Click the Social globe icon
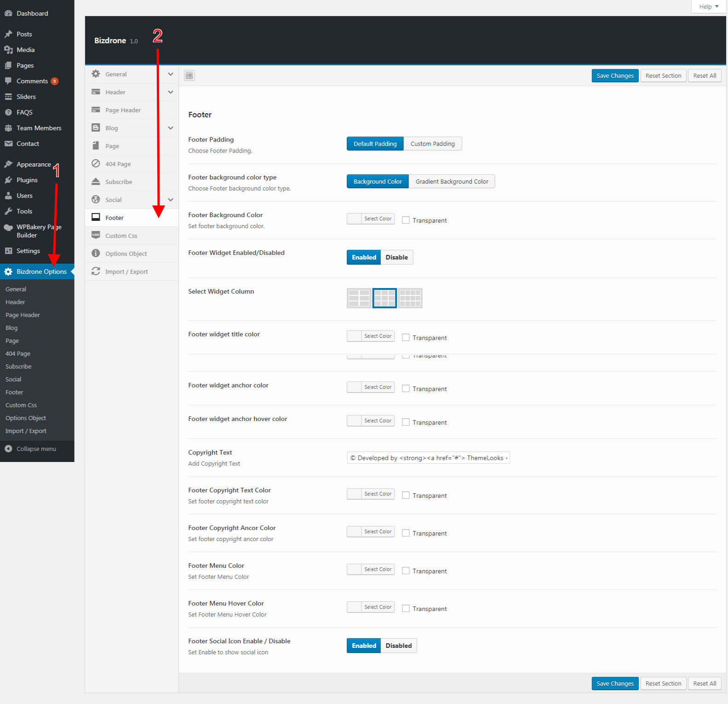728x704 pixels. coord(96,199)
